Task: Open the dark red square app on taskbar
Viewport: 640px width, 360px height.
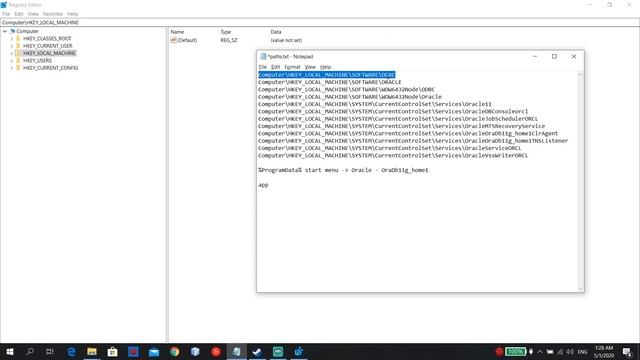Action: tap(133, 351)
